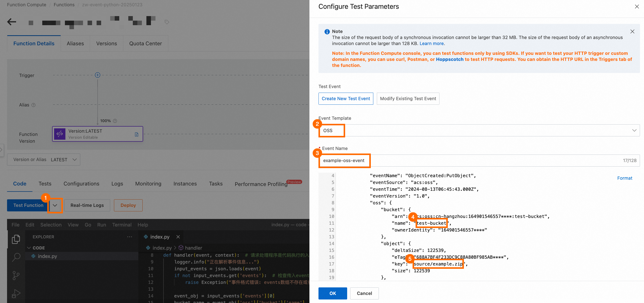This screenshot has width=644, height=303.
Task: Select Create New Test Event option
Action: point(346,99)
